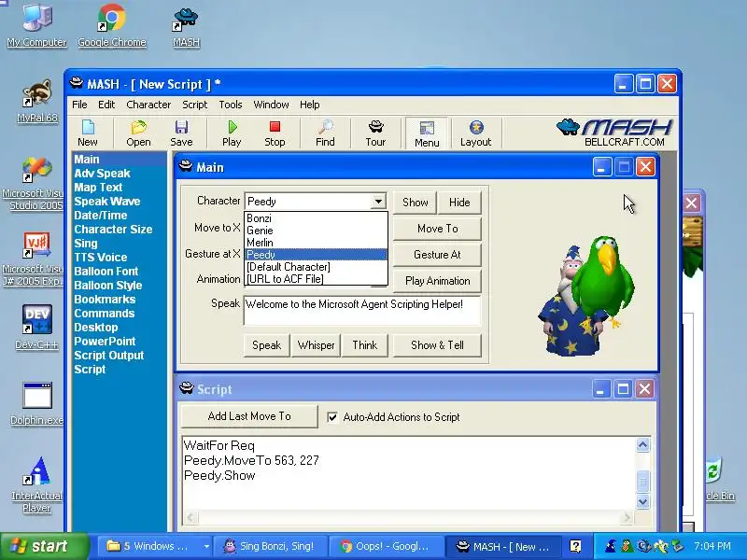The image size is (747, 560).
Task: Collapse the Character dropdown arrow
Action: pos(378,201)
